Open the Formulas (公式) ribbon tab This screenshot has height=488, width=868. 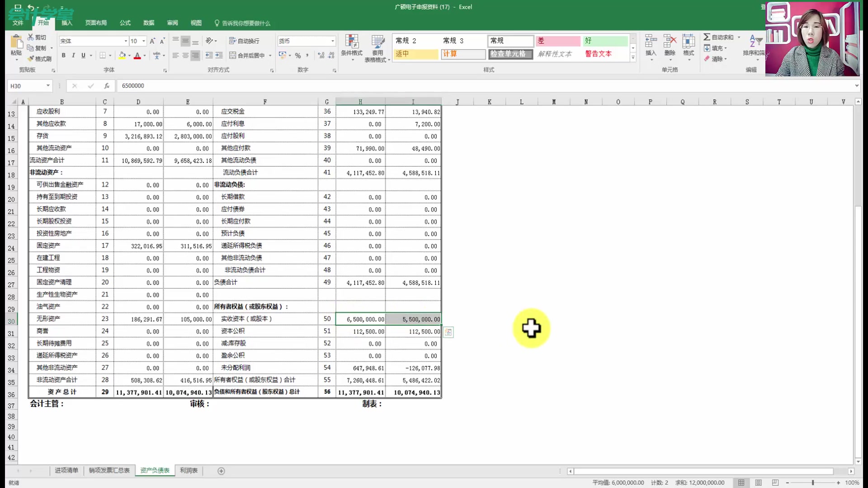tap(125, 23)
